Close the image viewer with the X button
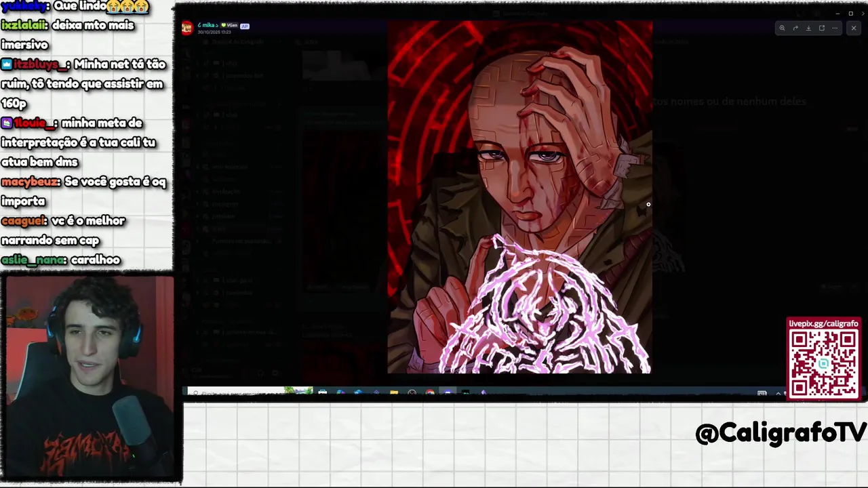The width and height of the screenshot is (868, 488). pyautogui.click(x=854, y=28)
